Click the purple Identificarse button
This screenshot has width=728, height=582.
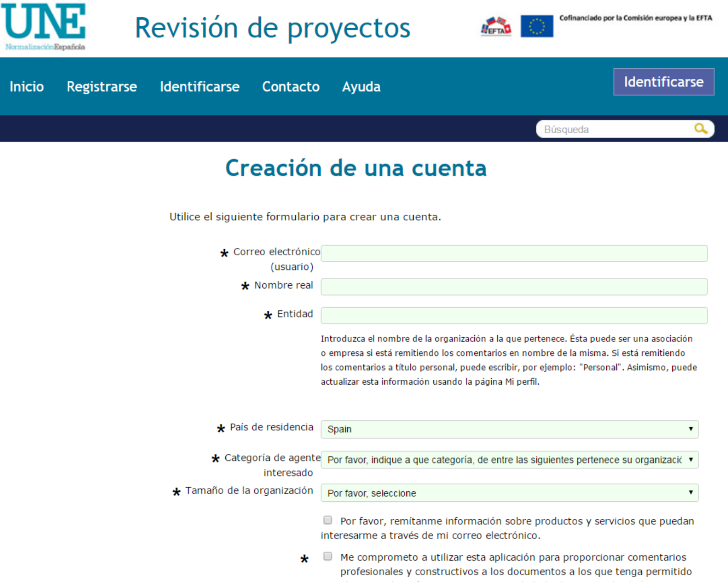click(663, 82)
